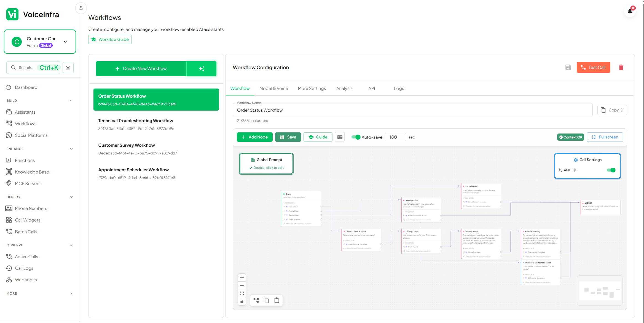Click the Context OK badge

point(570,137)
